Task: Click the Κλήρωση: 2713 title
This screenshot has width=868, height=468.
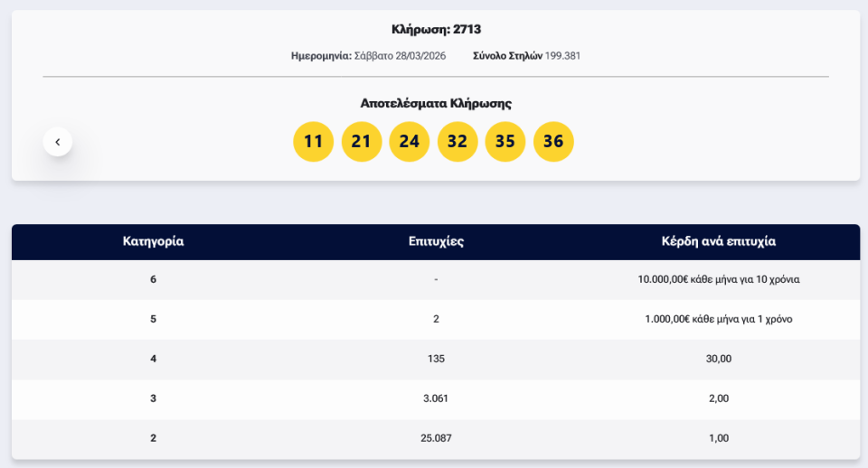Action: click(x=436, y=30)
